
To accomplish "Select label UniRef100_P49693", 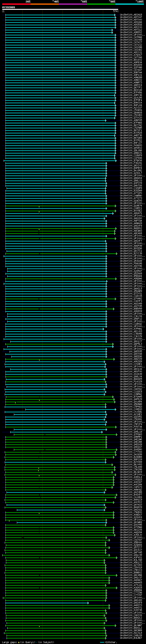I will pyautogui.click(x=131, y=146).
